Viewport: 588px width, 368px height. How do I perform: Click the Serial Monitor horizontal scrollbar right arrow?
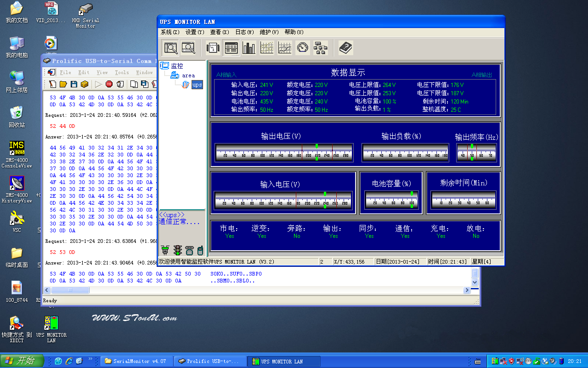467,290
